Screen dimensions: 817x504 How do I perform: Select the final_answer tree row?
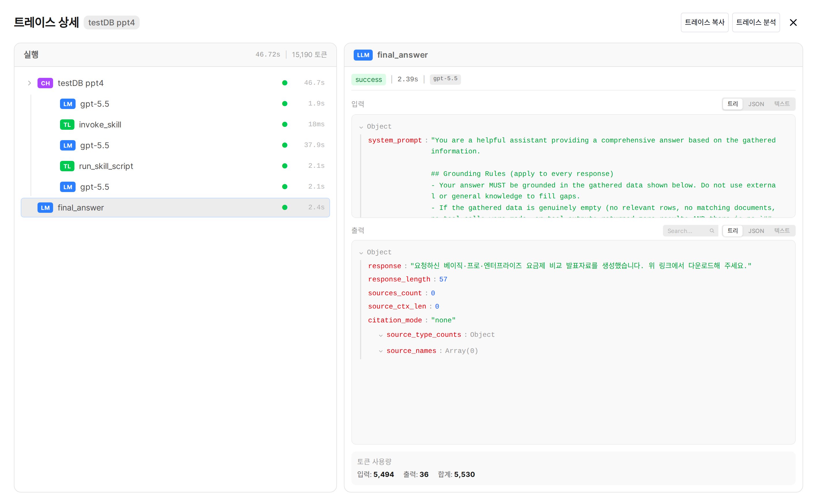(175, 208)
